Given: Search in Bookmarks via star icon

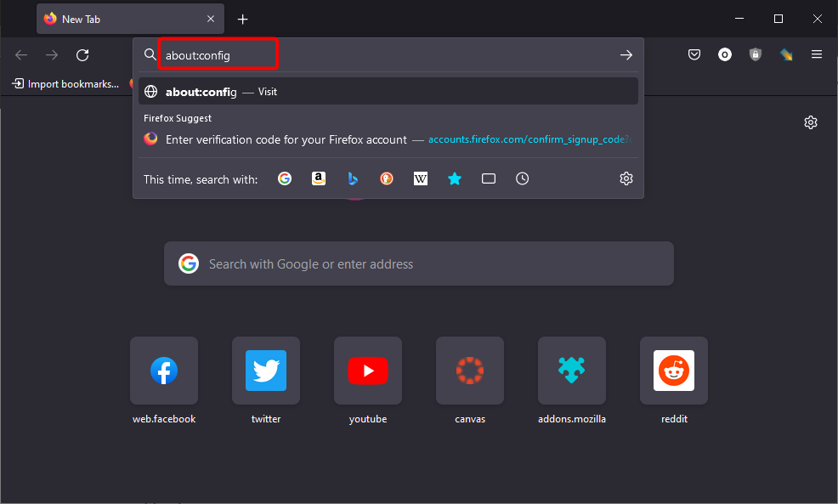Looking at the screenshot, I should coord(455,178).
